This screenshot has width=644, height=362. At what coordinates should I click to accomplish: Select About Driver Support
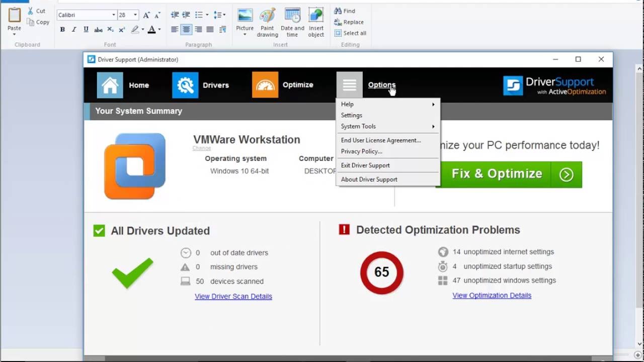point(388,179)
